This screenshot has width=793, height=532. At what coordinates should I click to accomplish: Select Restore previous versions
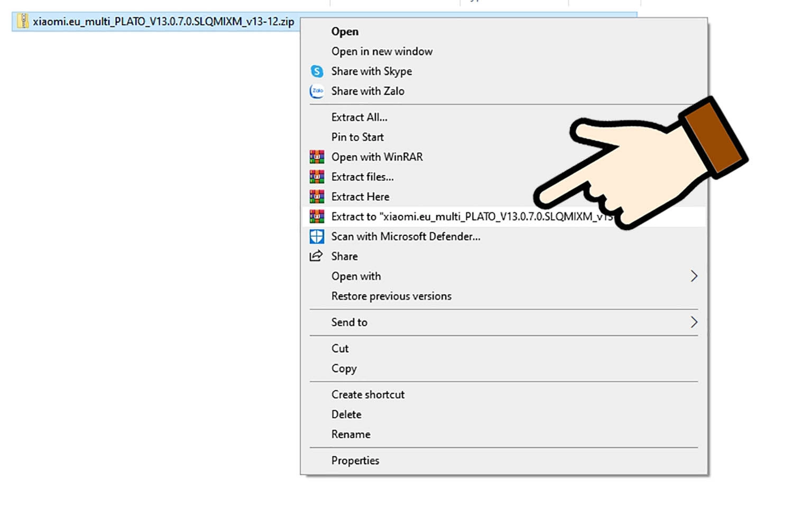click(x=504, y=296)
